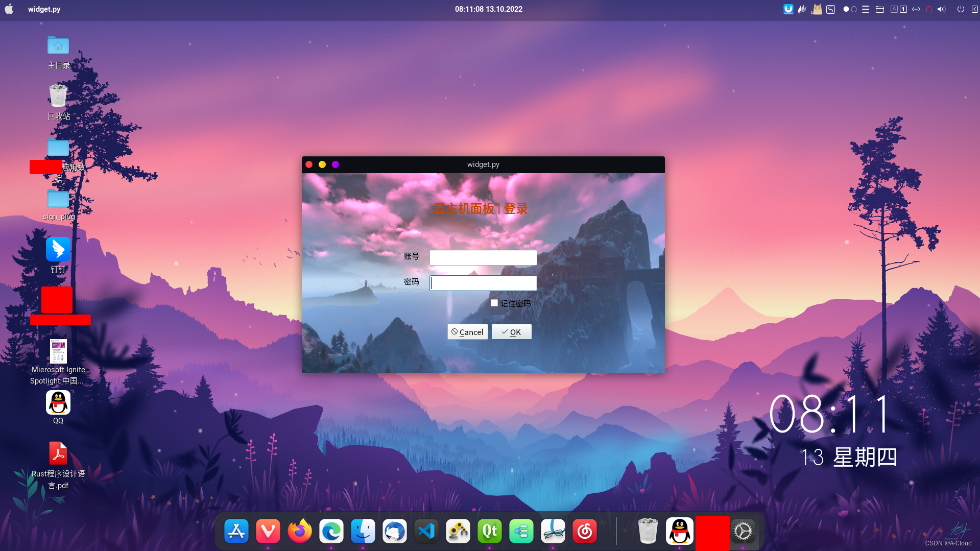The image size is (980, 551).
Task: Click the widget.py window title text
Action: click(483, 164)
